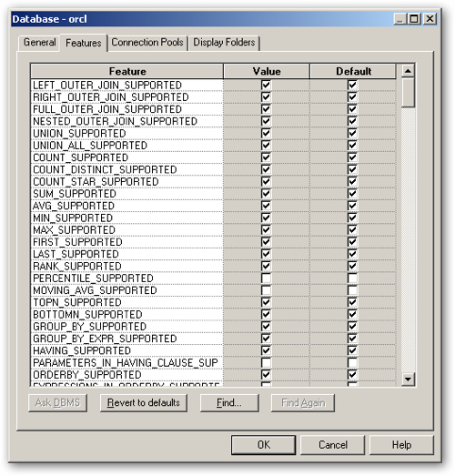This screenshot has width=455, height=476.
Task: Uncheck ORDERBY_SUPPORTED value checkbox
Action: (266, 375)
